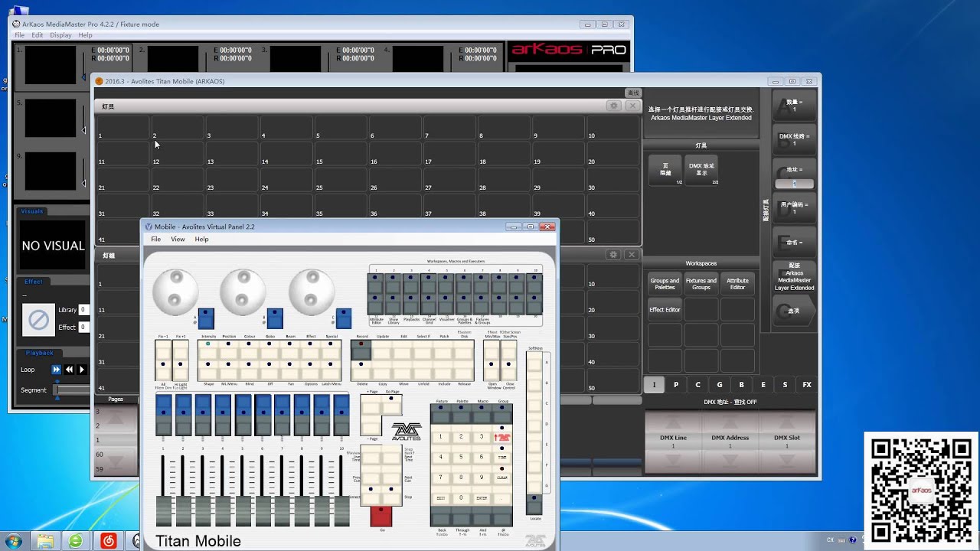Open Virtual Panel View menu
Viewport: 980px width, 551px height.
point(178,240)
